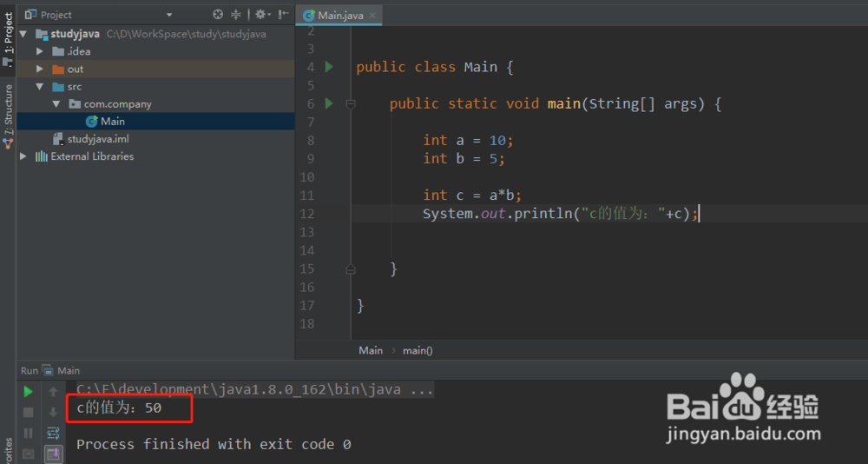Click the Dump Threads camera icon
The image size is (868, 464).
point(29,454)
